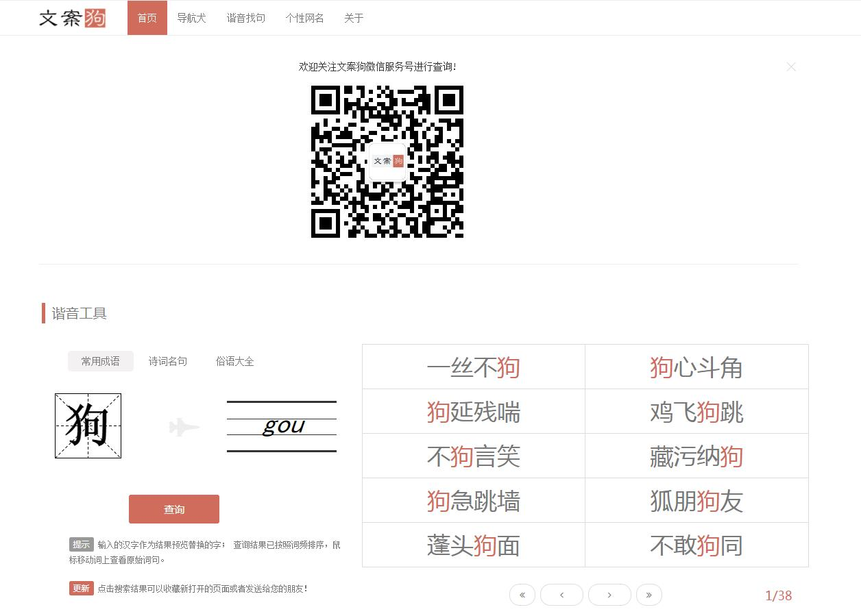Click the 欢迎关注文案狗微信服务号 notice text
The width and height of the screenshot is (861, 616).
click(x=377, y=66)
